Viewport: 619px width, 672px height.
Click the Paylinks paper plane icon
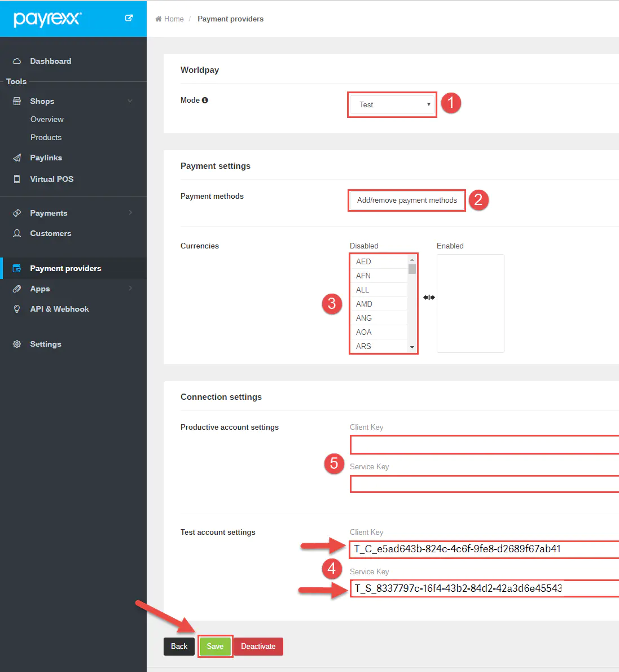point(17,158)
